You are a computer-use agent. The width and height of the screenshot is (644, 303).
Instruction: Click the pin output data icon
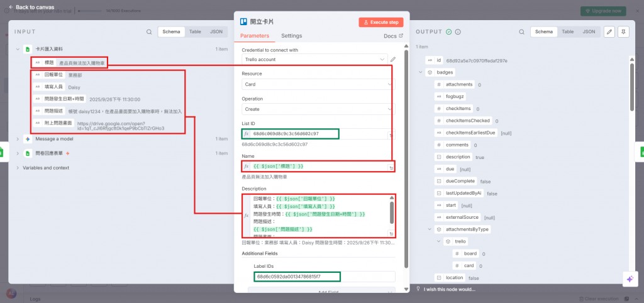[x=623, y=31]
